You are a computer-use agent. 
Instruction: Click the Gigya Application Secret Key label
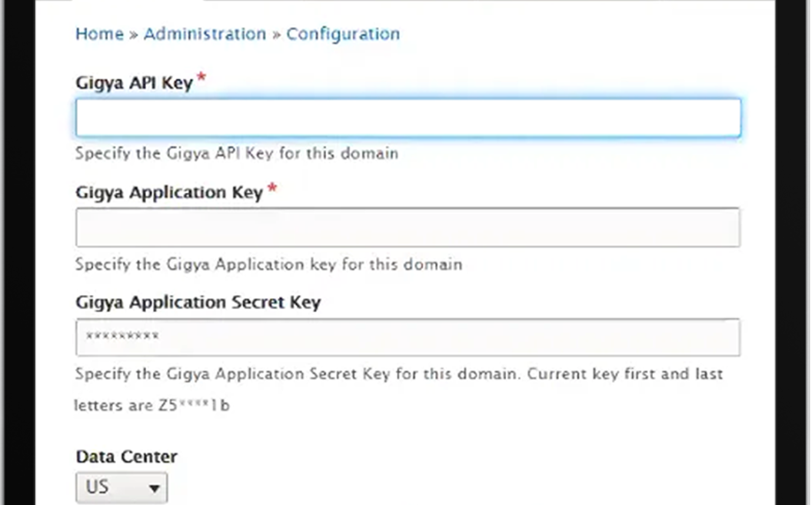pos(198,302)
